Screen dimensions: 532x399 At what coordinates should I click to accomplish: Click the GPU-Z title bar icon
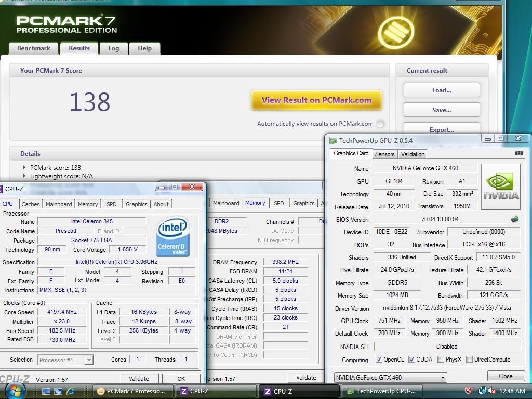point(333,140)
